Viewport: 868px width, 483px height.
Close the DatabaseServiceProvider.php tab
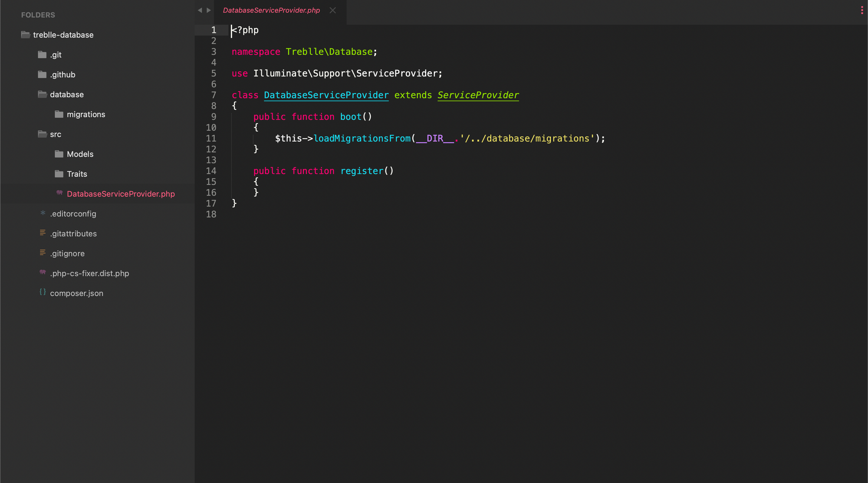333,10
